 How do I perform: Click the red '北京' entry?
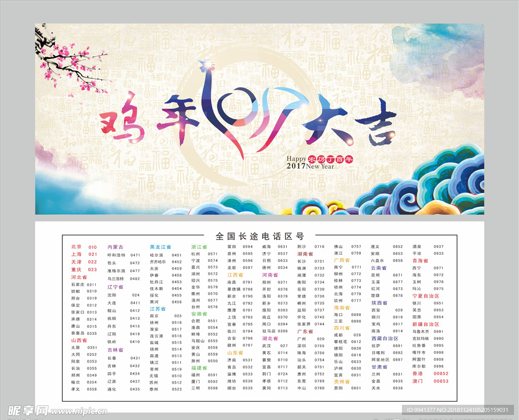[77, 247]
